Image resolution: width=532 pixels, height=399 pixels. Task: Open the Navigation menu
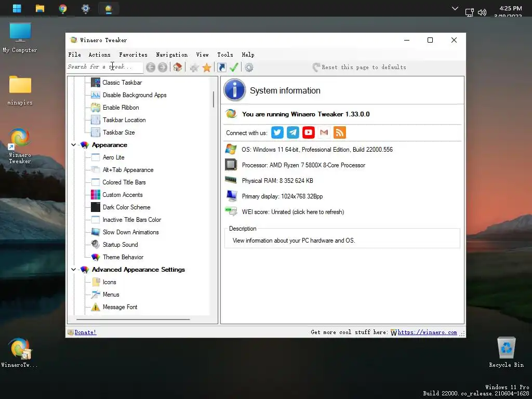pos(171,55)
